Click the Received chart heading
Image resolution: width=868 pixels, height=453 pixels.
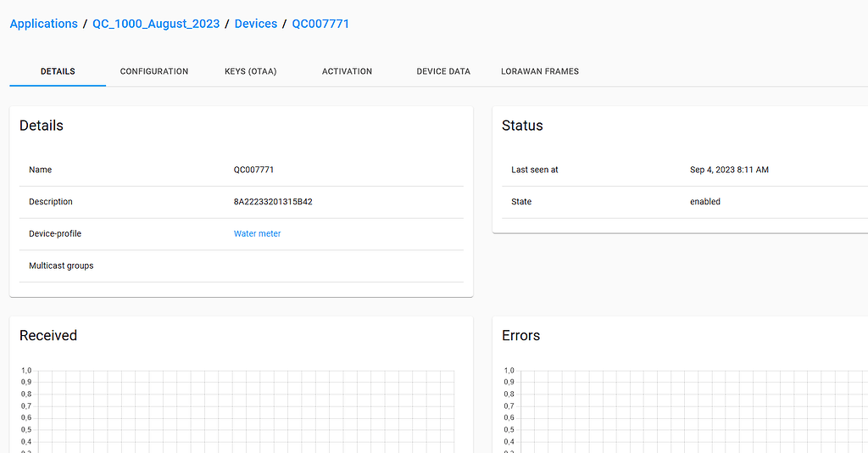tap(48, 336)
